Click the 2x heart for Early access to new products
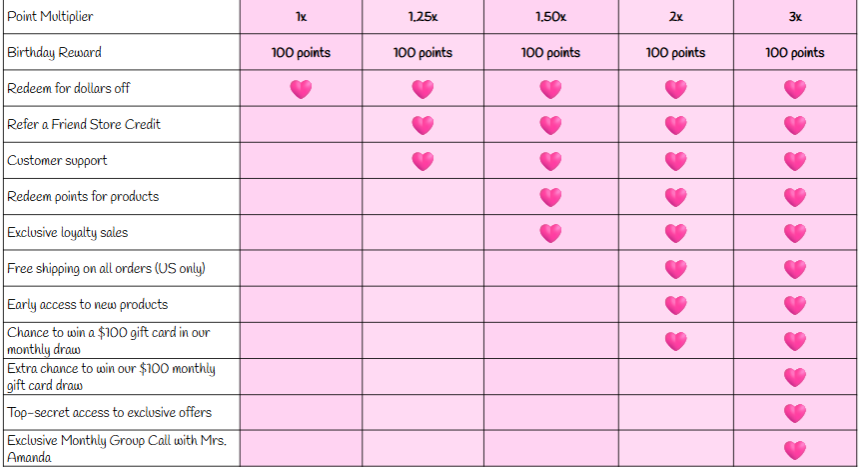Screen dimensions: 861x468 pos(676,305)
